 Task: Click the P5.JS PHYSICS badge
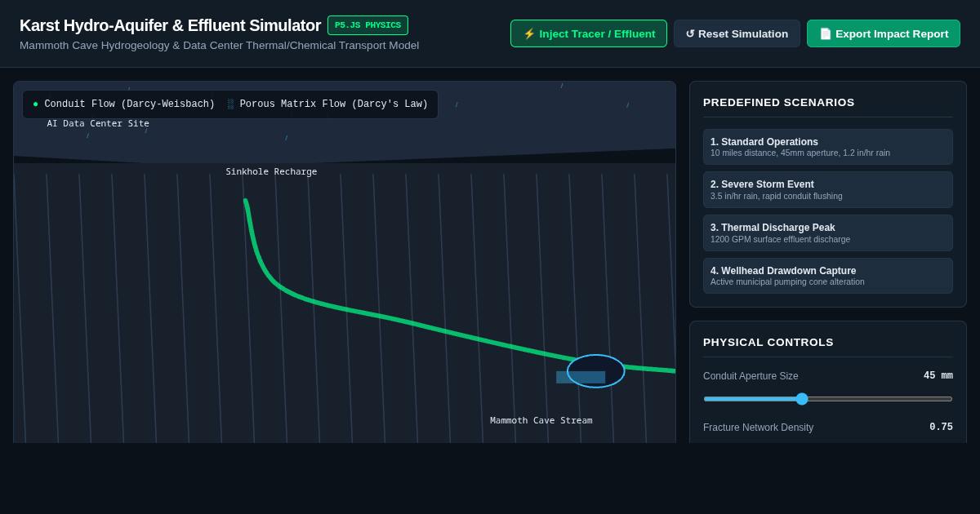[x=367, y=25]
